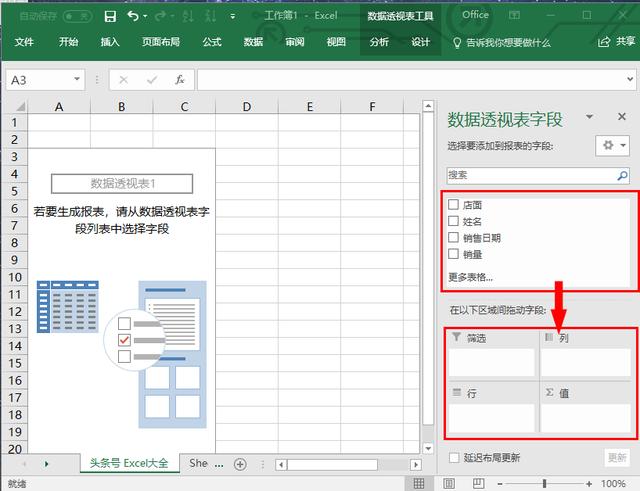The width and height of the screenshot is (640, 491).
Task: Enable 延迟布局更新 checkbox
Action: pyautogui.click(x=455, y=458)
